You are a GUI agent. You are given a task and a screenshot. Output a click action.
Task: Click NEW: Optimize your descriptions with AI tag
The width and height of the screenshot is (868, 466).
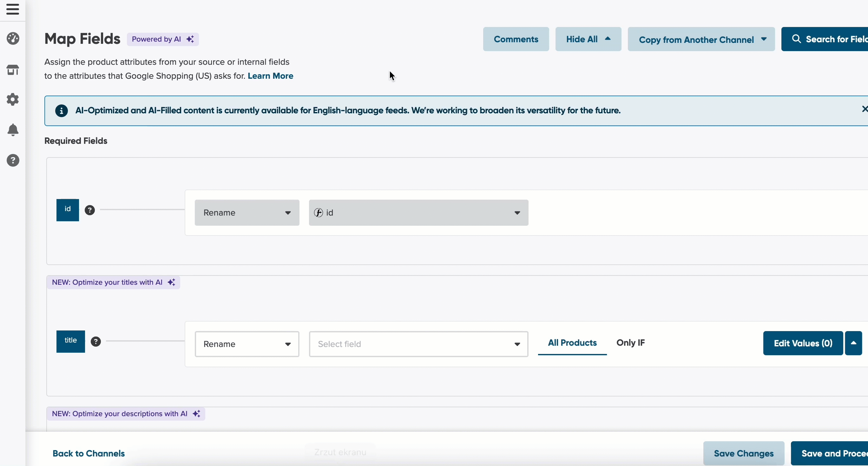coord(126,414)
